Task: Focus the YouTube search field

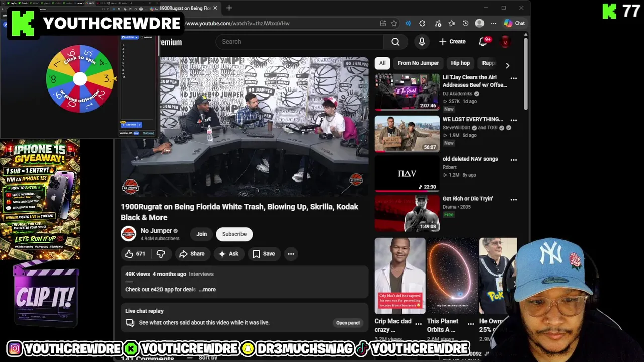Action: tap(300, 42)
